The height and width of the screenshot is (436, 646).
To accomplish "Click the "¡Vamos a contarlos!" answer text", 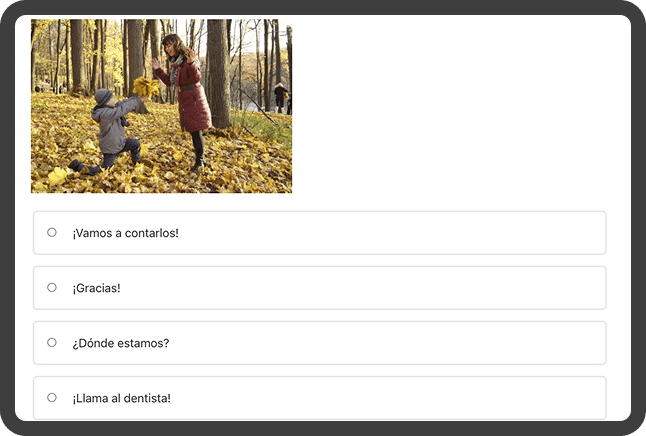I will (125, 233).
